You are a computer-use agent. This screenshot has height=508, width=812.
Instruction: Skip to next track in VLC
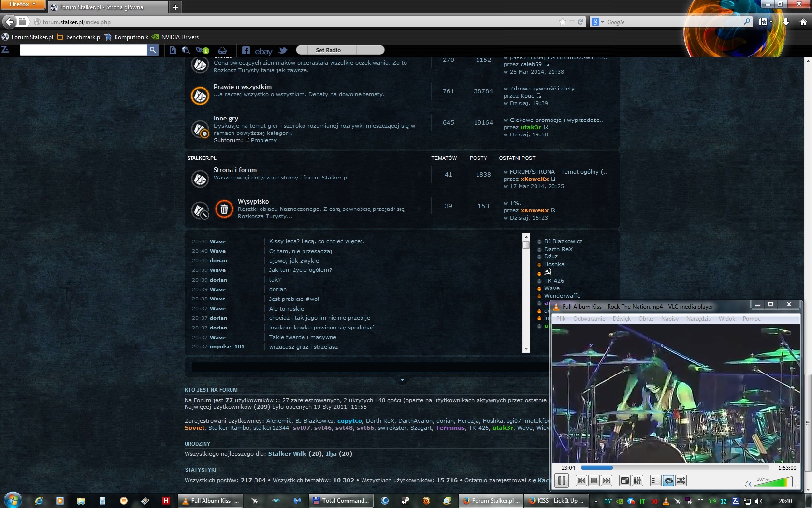[607, 480]
